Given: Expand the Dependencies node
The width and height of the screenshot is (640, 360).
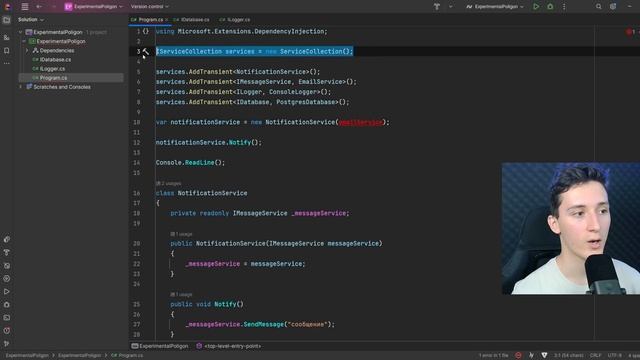Looking at the screenshot, I should pyautogui.click(x=27, y=51).
